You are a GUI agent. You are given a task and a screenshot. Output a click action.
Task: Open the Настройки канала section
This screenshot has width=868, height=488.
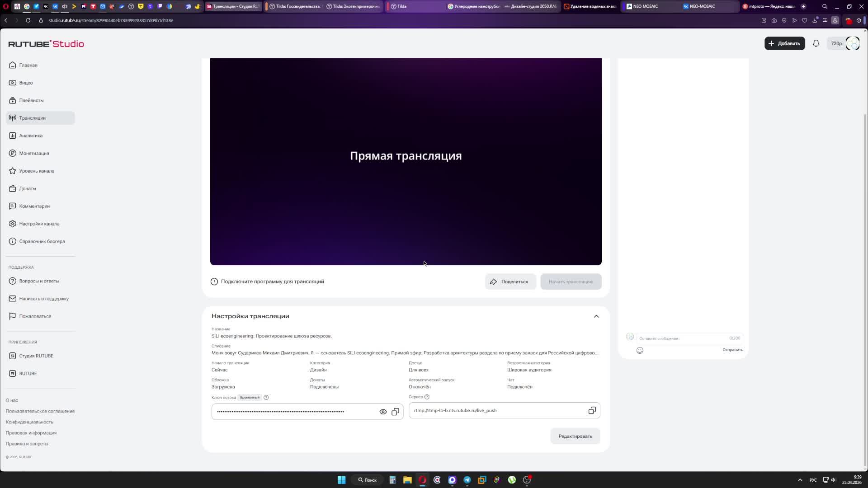coord(39,223)
